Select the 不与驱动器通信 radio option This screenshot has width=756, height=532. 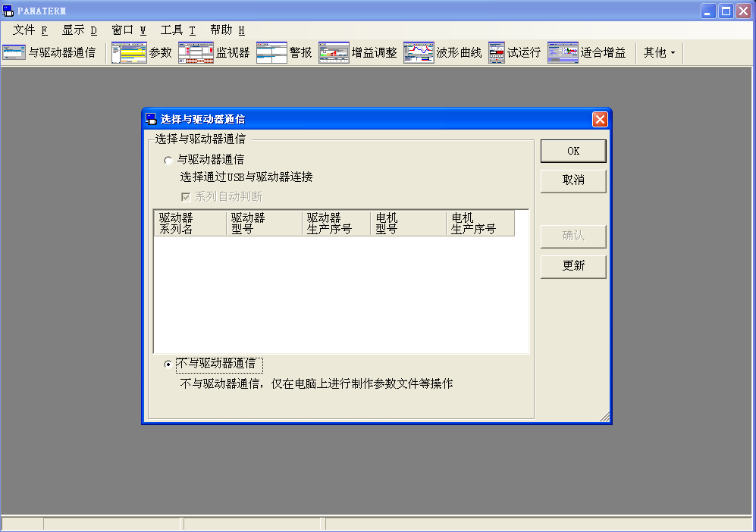pyautogui.click(x=168, y=364)
